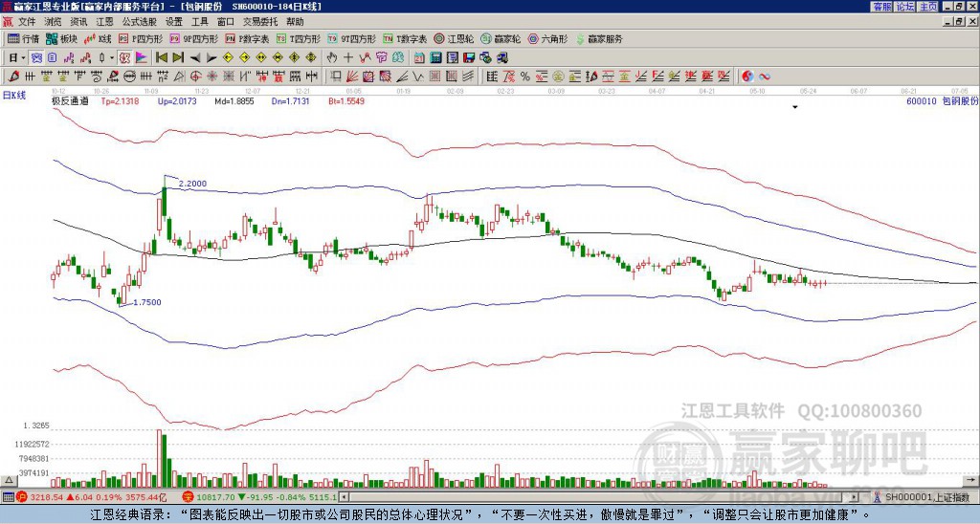The width and height of the screenshot is (980, 524).
Task: Open the T四方形 tool
Action: [299, 38]
